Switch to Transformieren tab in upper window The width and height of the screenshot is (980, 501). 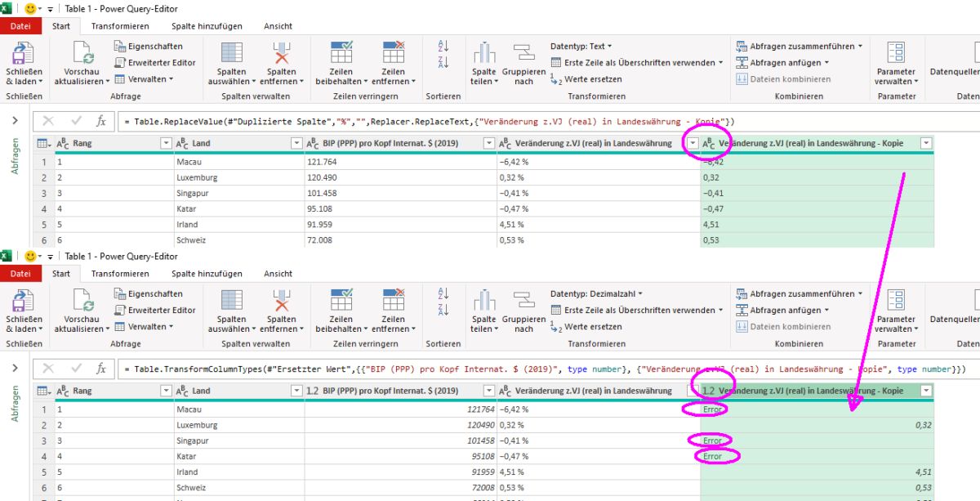120,26
